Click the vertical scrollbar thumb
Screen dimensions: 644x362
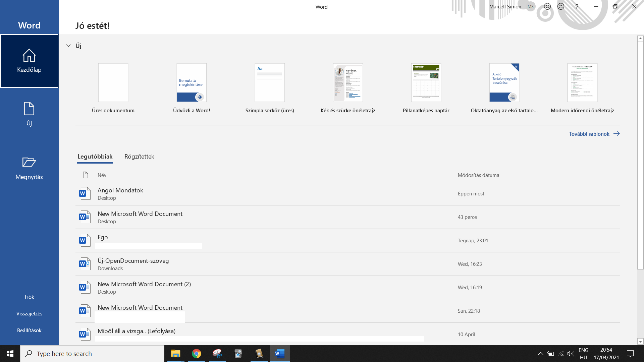640,156
